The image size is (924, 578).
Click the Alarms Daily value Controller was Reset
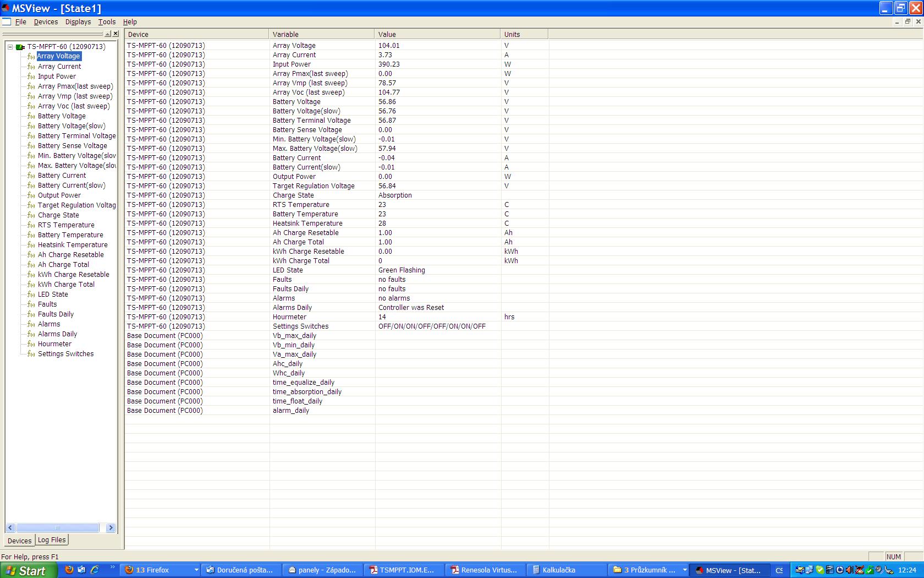coord(411,308)
